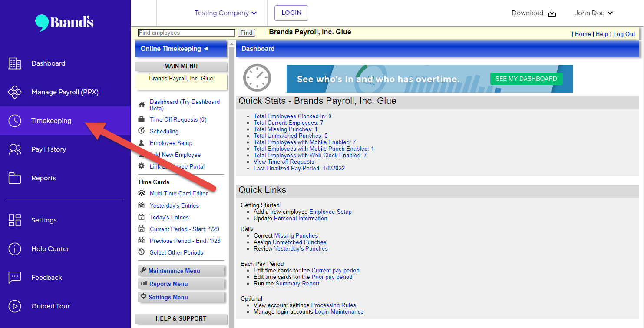Click the briefcase icon for Time Off Requests
The image size is (644, 328).
tap(141, 119)
